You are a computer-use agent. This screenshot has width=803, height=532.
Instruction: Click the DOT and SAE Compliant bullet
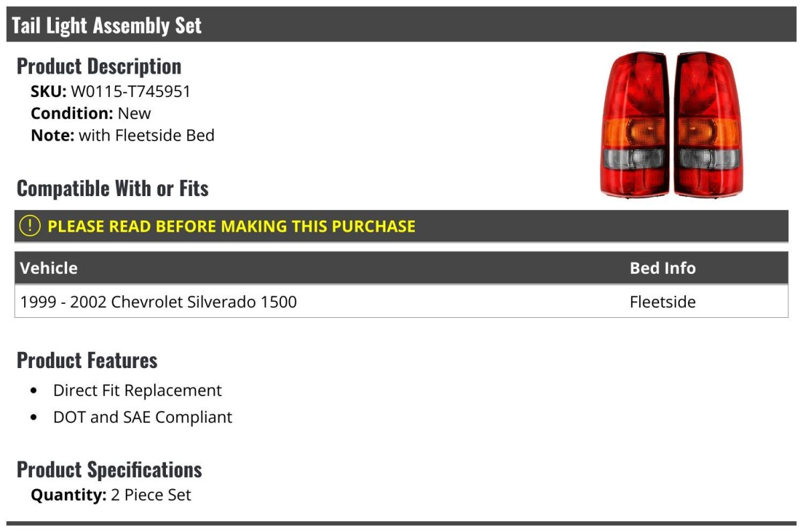click(x=143, y=417)
